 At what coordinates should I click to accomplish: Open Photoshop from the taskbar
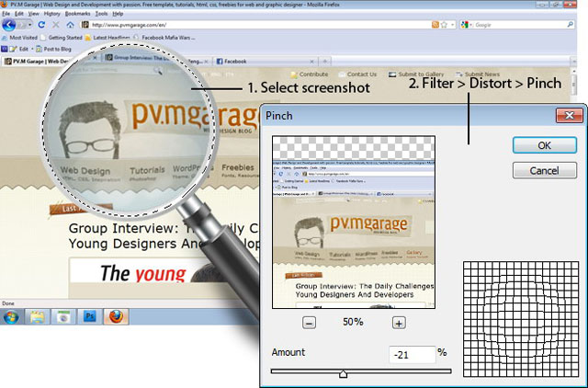tap(89, 316)
